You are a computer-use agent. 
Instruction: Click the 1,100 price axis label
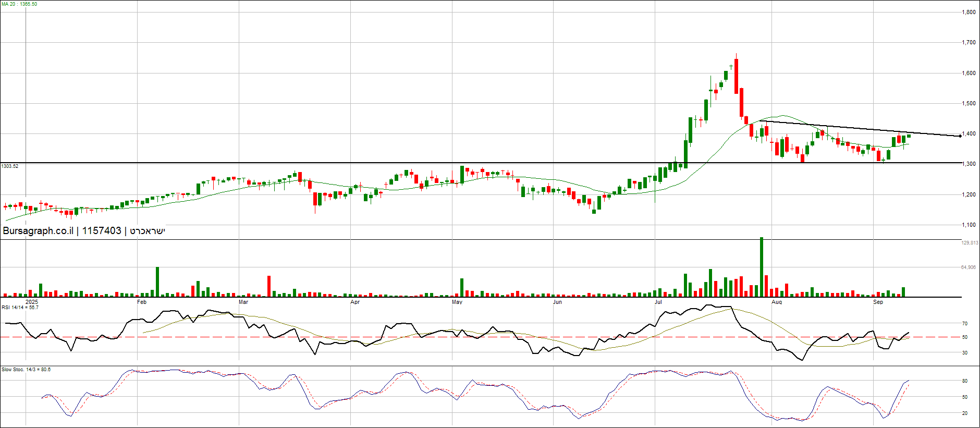969,225
